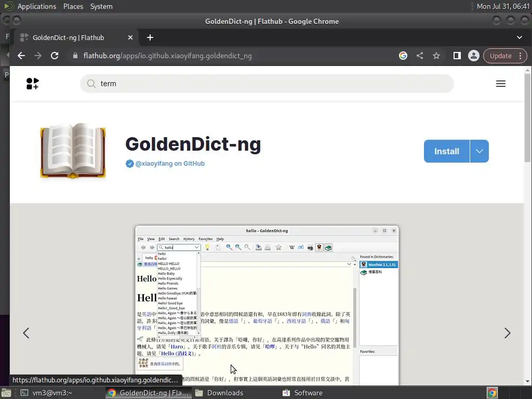Open Chrome three-dot menu

520,56
